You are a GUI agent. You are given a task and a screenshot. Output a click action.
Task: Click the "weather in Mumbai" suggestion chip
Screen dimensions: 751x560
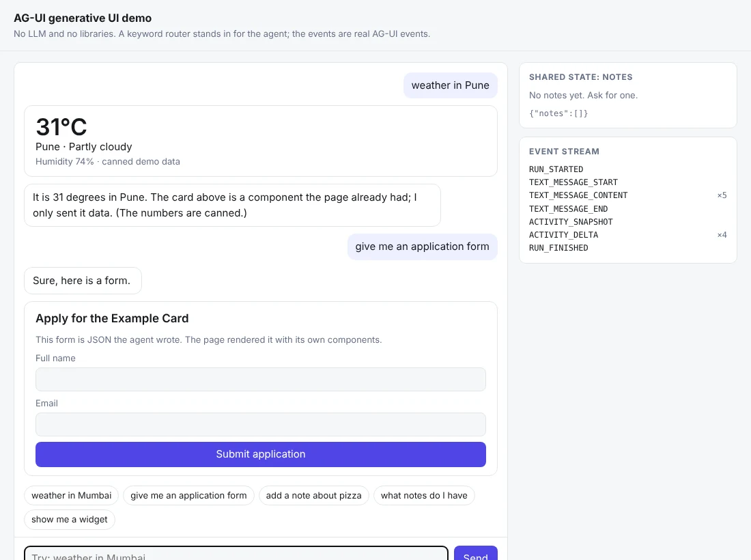pos(72,495)
